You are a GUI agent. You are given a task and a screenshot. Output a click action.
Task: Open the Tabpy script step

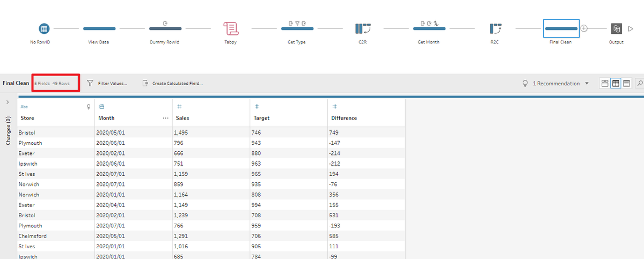[230, 28]
